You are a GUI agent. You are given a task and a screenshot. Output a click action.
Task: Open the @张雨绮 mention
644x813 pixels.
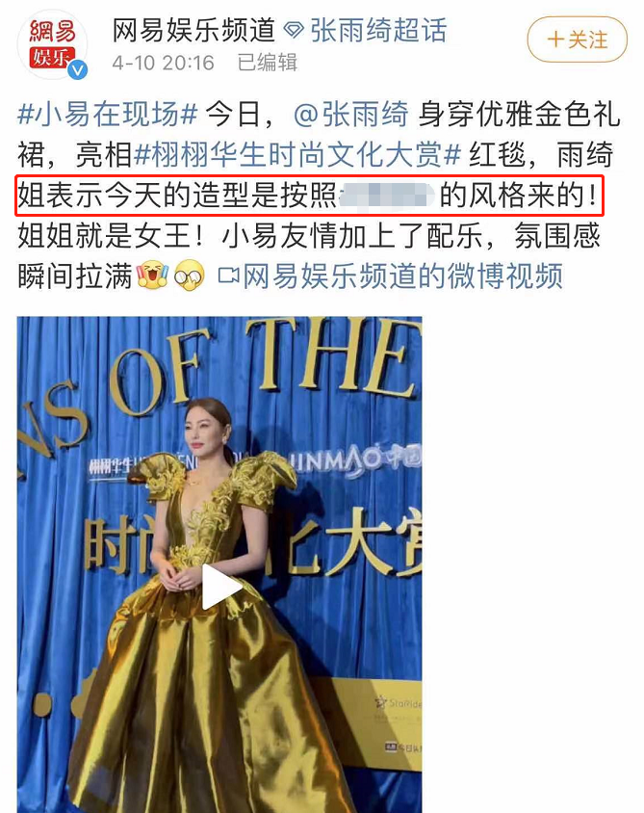pos(351,114)
